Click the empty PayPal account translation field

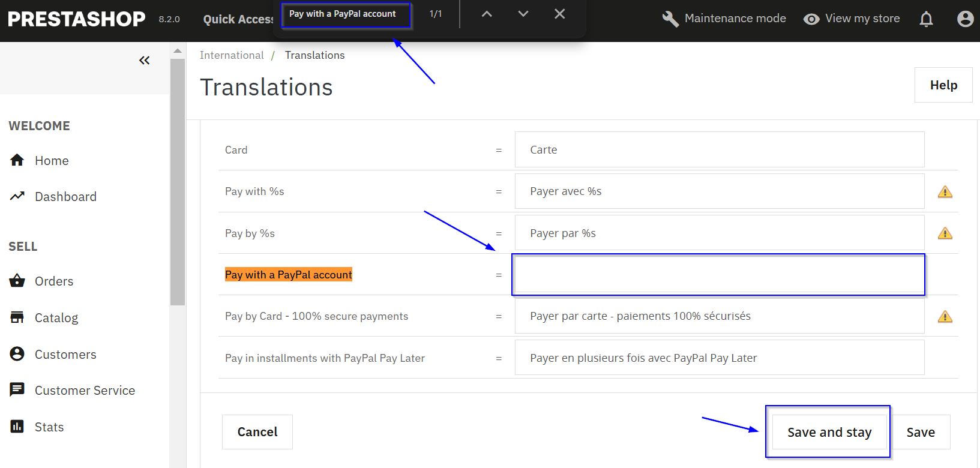[x=718, y=275]
